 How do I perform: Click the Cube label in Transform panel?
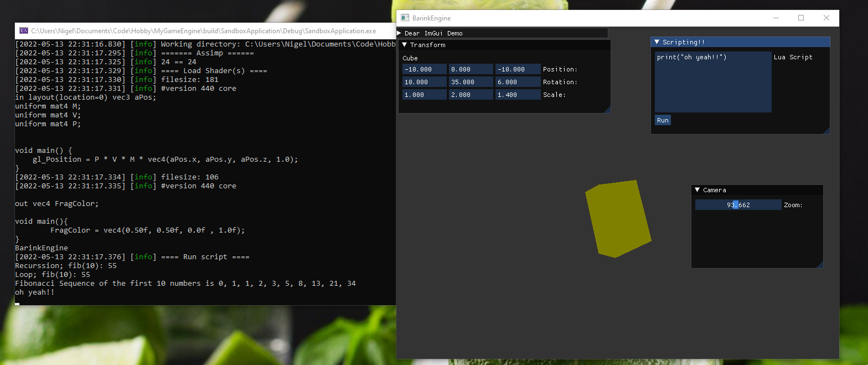(x=410, y=58)
